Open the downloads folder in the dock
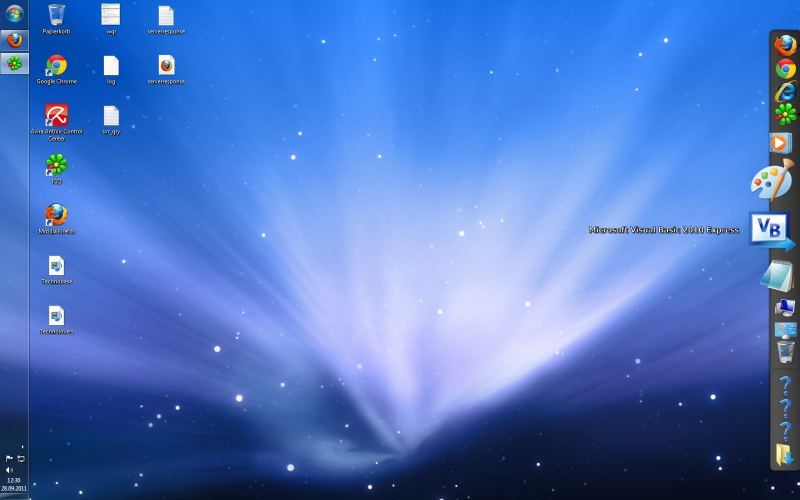The height and width of the screenshot is (500, 800). [x=784, y=455]
